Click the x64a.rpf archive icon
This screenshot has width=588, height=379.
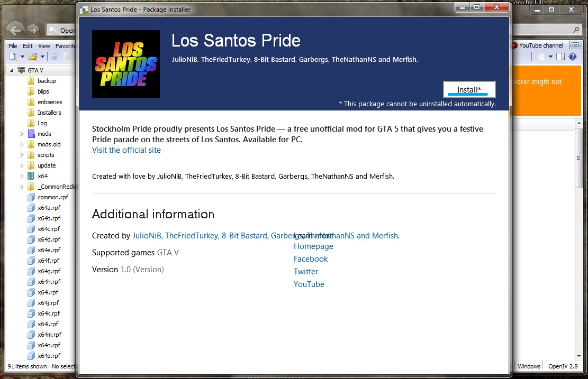(x=31, y=208)
